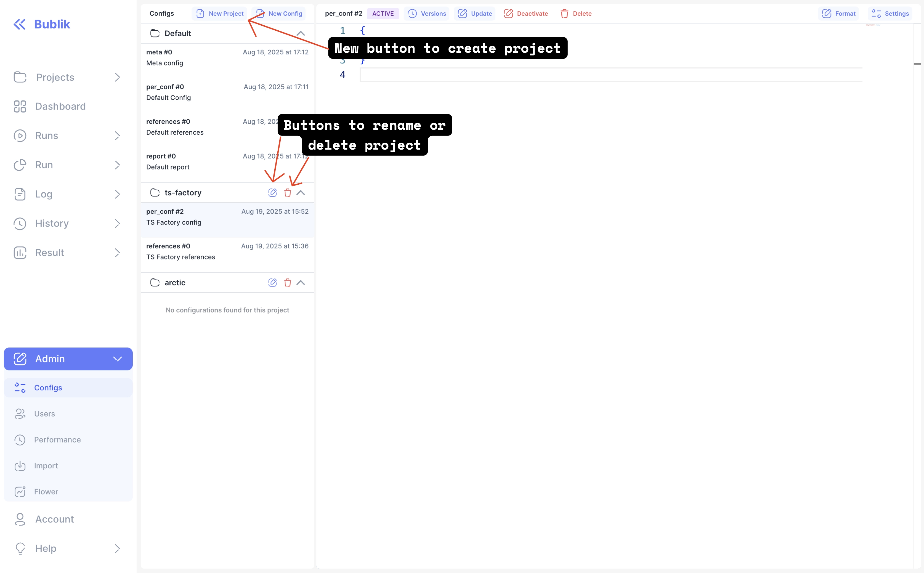This screenshot has width=924, height=573.
Task: Click the delete icon for arctic project
Action: [288, 283]
